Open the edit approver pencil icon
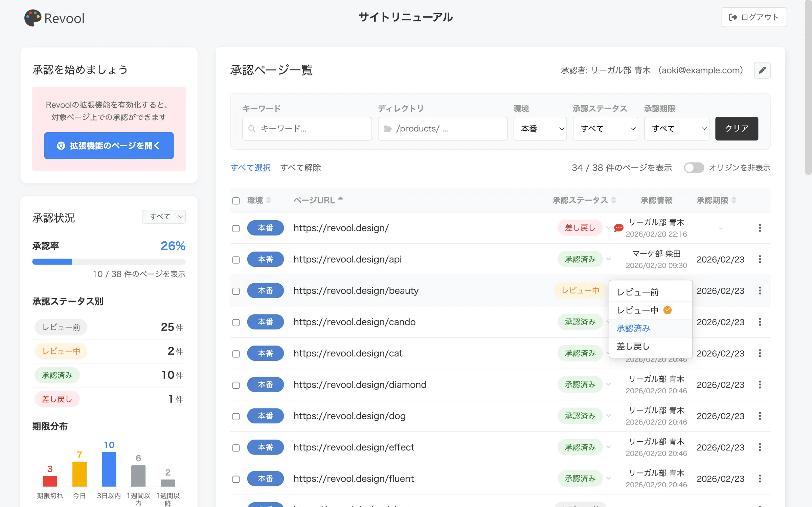Screen dimensions: 812x507 pyautogui.click(x=762, y=70)
